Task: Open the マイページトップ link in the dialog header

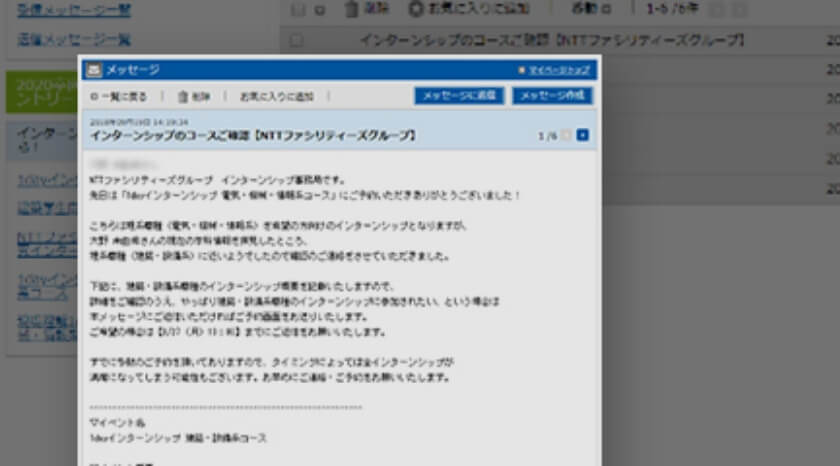Action: tap(559, 70)
